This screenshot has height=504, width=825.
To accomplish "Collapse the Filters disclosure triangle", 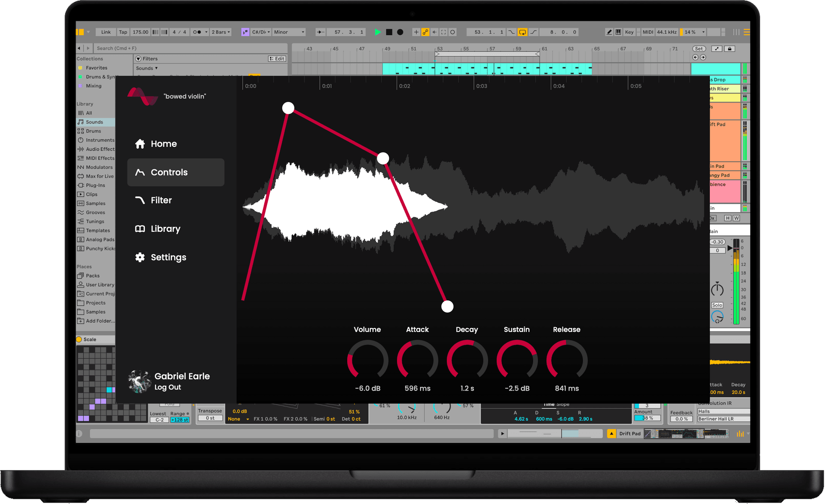I will tap(138, 59).
